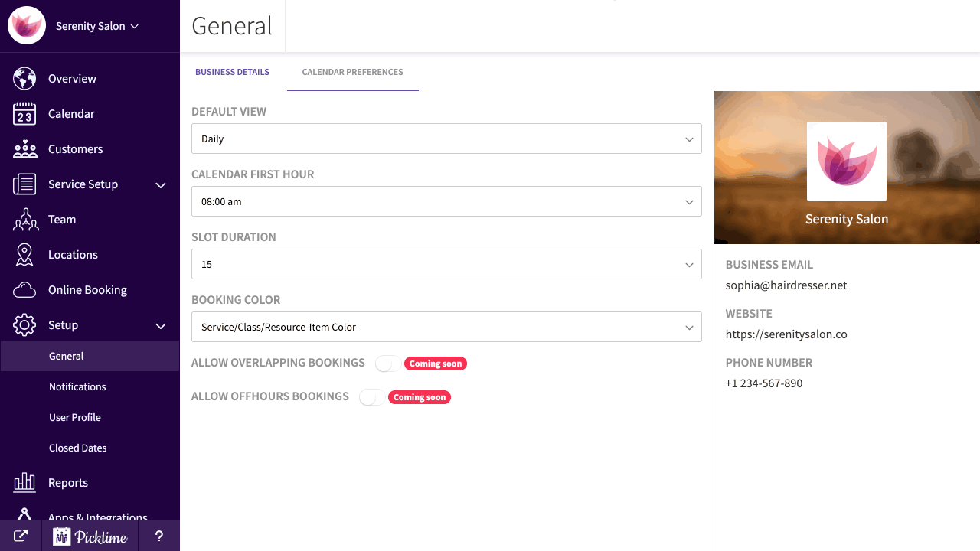Open the Booking Color dropdown
980x551 pixels.
pyautogui.click(x=446, y=327)
